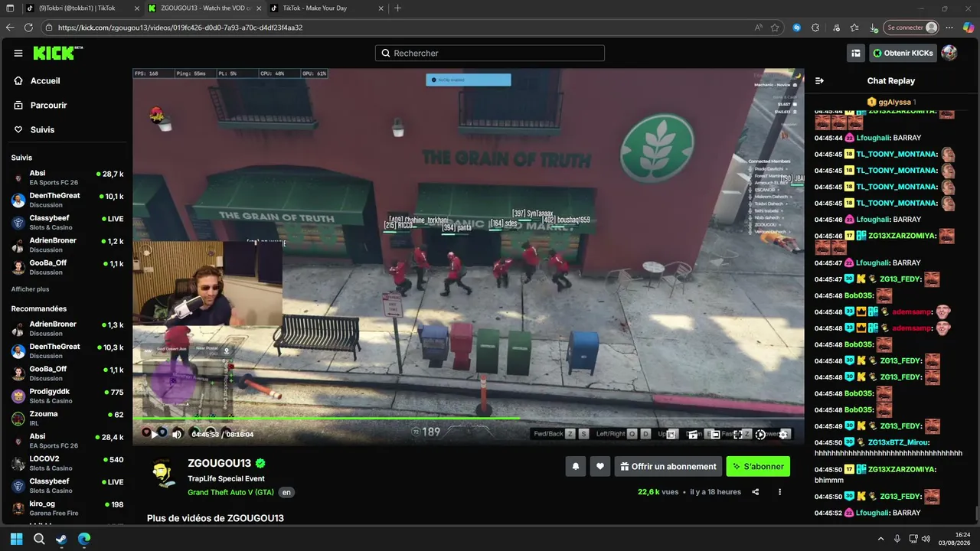Open GooBa_Off channel under Suivis
This screenshot has height=551, width=980.
pyautogui.click(x=67, y=267)
